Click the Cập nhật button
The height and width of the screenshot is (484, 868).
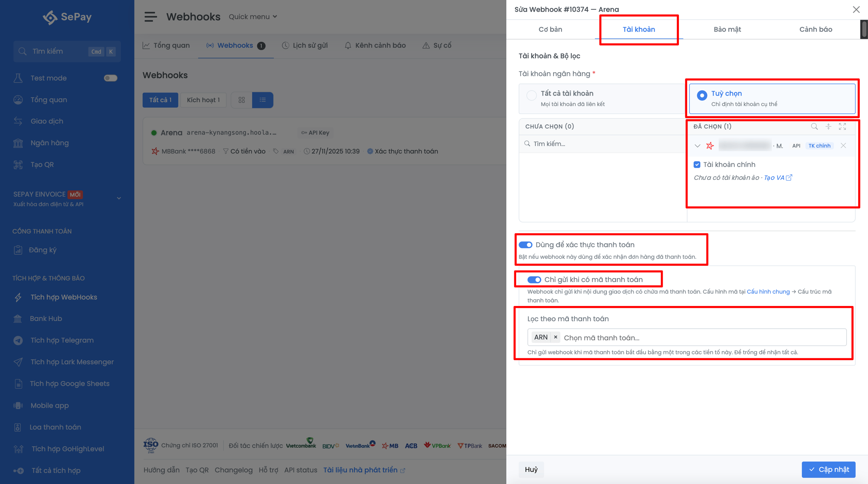point(828,469)
